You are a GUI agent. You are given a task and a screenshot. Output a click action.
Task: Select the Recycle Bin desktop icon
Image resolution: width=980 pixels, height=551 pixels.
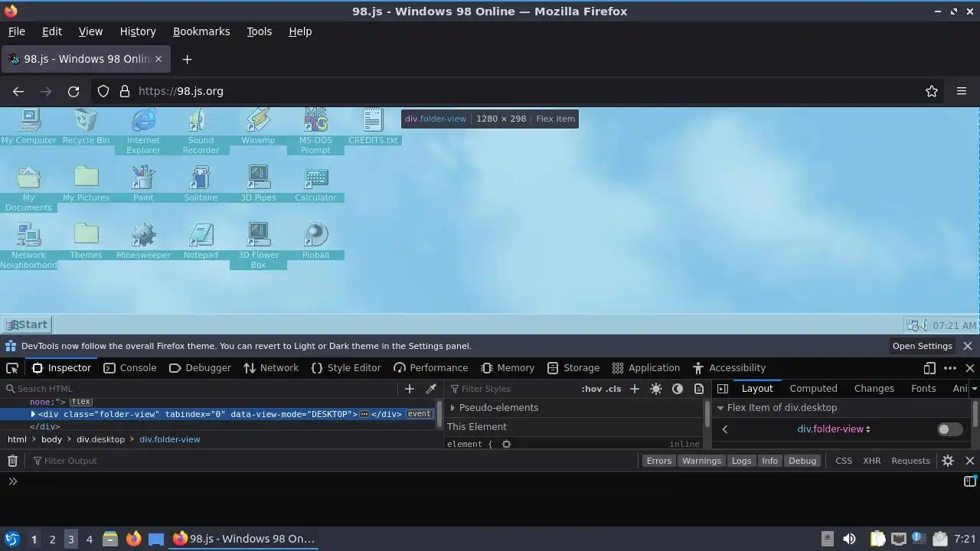point(86,126)
